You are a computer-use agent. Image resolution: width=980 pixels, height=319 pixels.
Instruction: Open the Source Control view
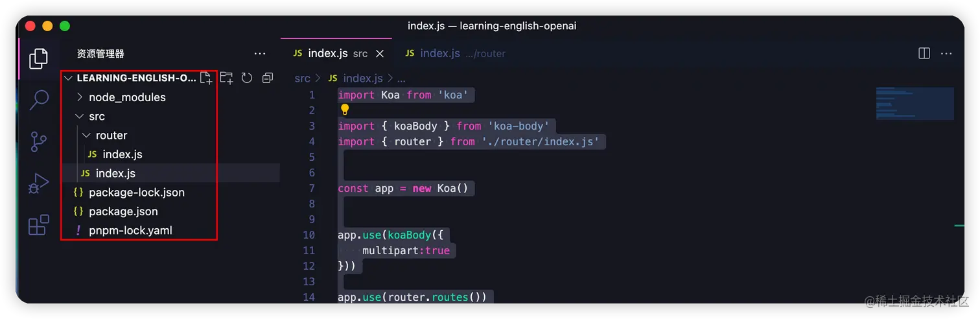[x=38, y=141]
